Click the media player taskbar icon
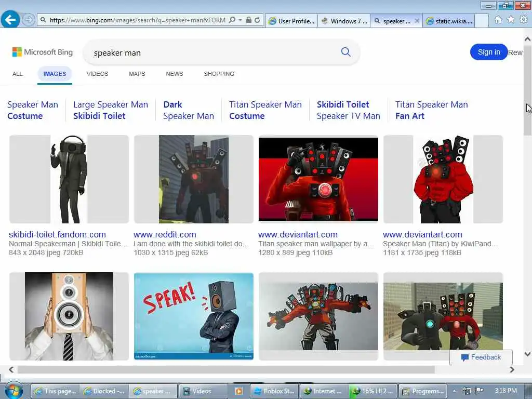The height and width of the screenshot is (399, 532). (x=239, y=391)
